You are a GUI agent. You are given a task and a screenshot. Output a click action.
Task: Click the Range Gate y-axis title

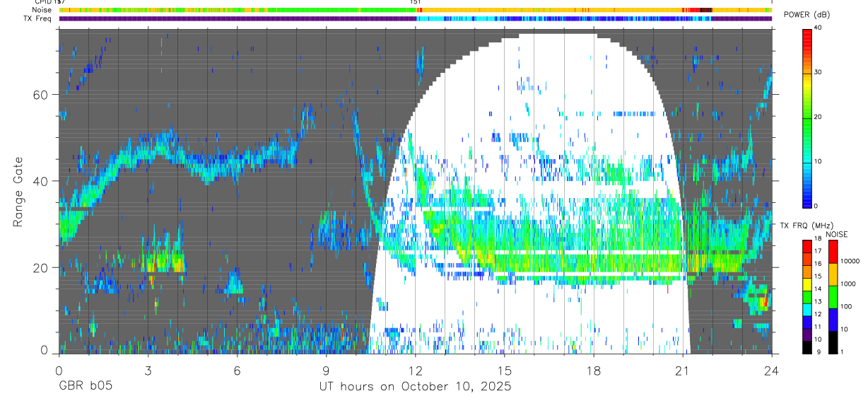pyautogui.click(x=17, y=191)
